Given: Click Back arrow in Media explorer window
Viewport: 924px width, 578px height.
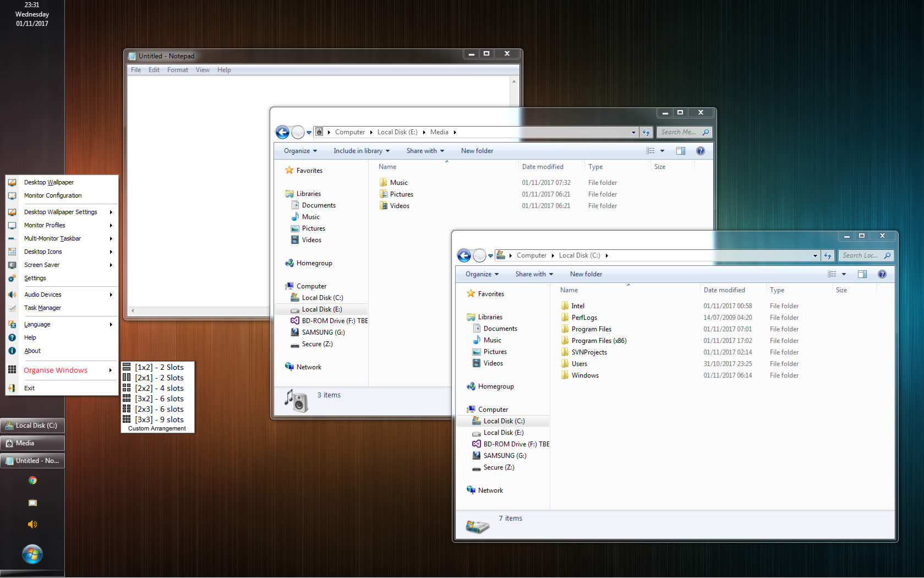Looking at the screenshot, I should (282, 132).
